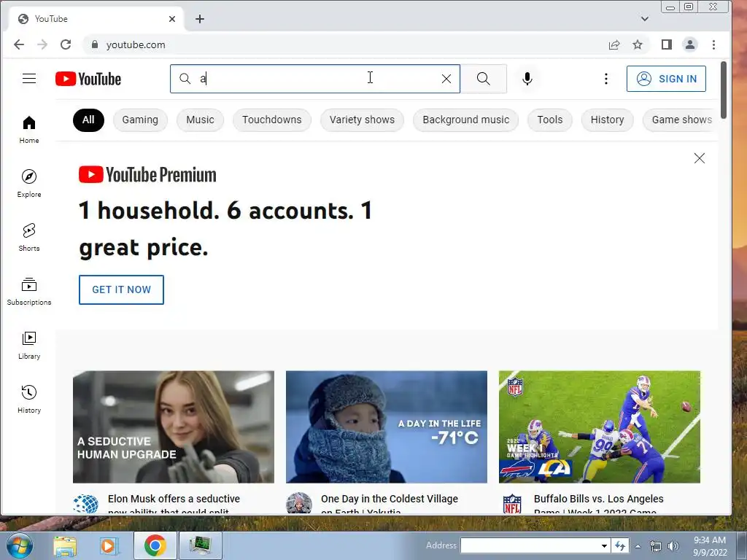Open the Bills vs Rams NFL thumbnail
This screenshot has height=560, width=747.
click(600, 427)
